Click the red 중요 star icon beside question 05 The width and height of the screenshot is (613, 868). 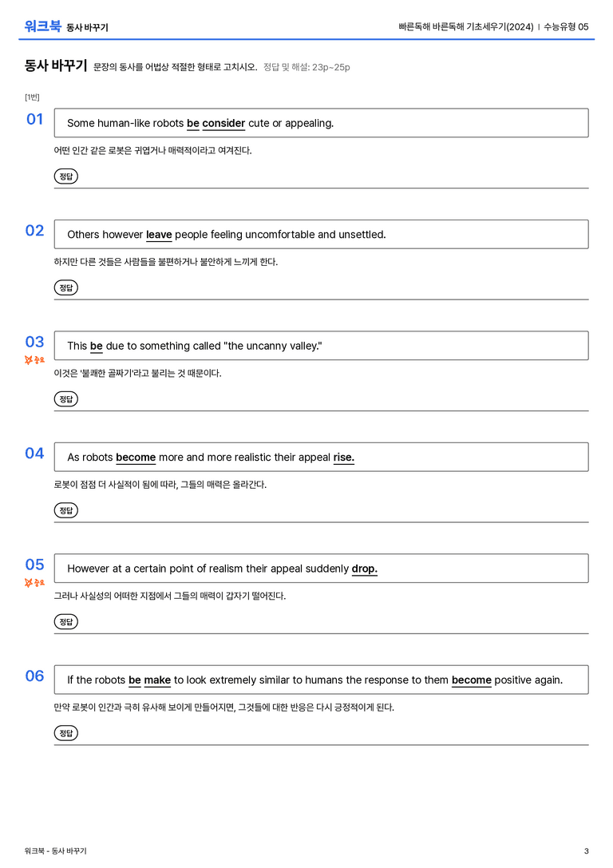34,583
